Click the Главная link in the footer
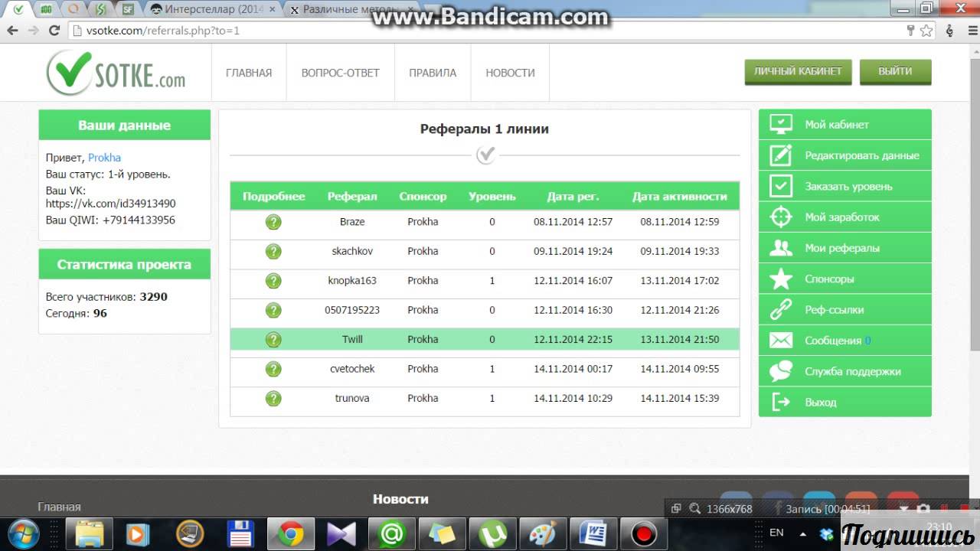This screenshot has width=980, height=551. pos(59,507)
